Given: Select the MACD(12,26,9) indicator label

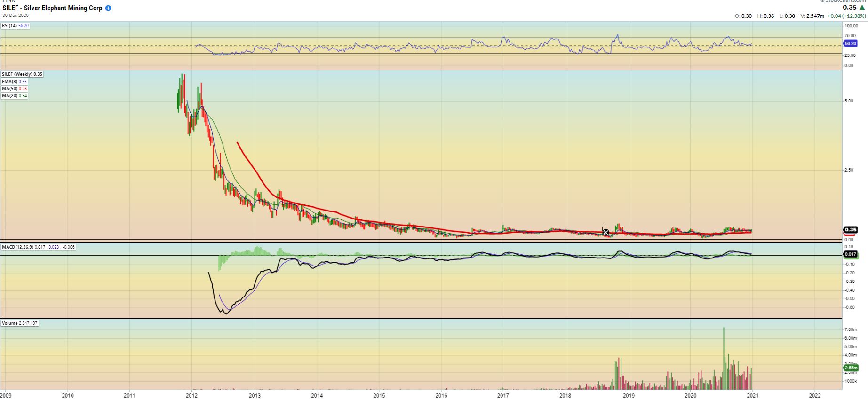Looking at the screenshot, I should pos(38,247).
